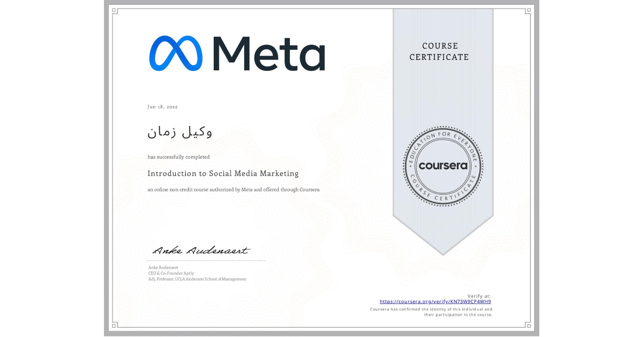Click the Introduction to Social Media Marketing title

click(223, 174)
